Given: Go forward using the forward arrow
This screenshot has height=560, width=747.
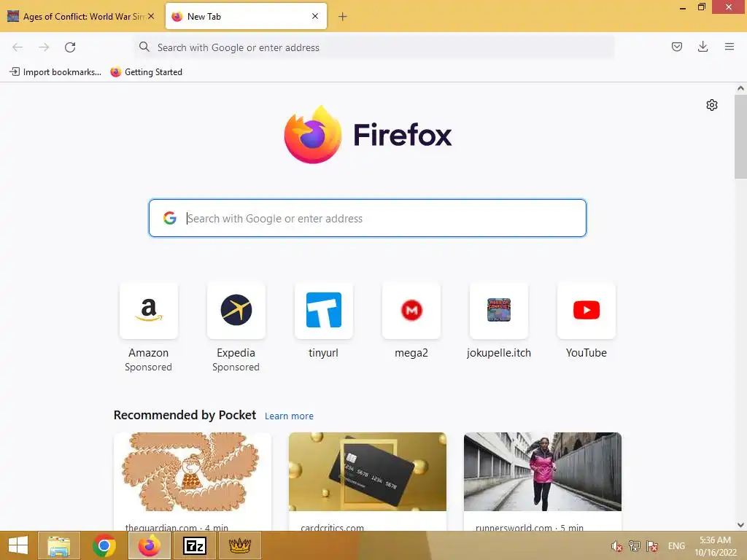Looking at the screenshot, I should [x=44, y=47].
